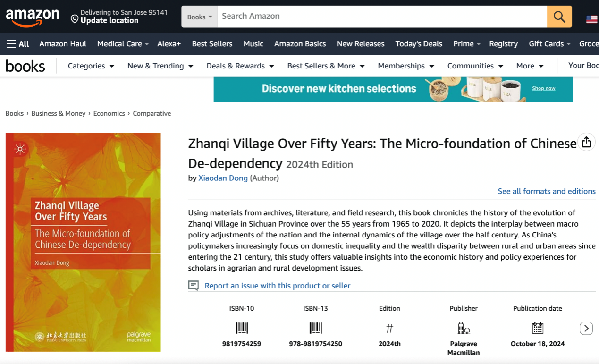Click the Zhanqi Village book cover image
This screenshot has width=599, height=364.
[83, 242]
